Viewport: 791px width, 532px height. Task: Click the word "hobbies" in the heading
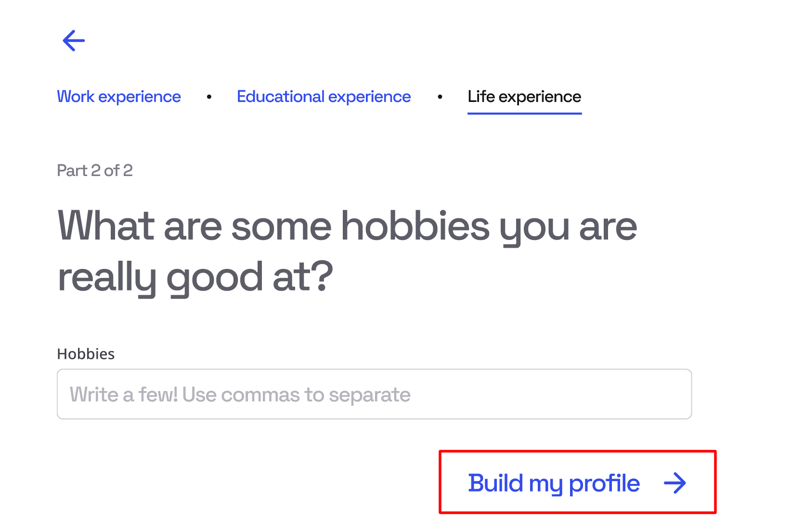pos(415,226)
